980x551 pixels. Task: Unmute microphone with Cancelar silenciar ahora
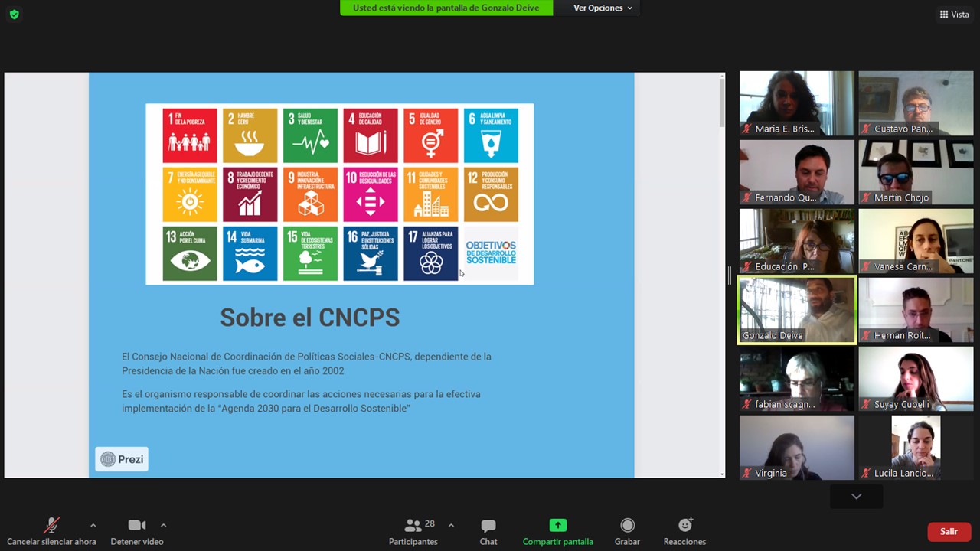pos(51,531)
